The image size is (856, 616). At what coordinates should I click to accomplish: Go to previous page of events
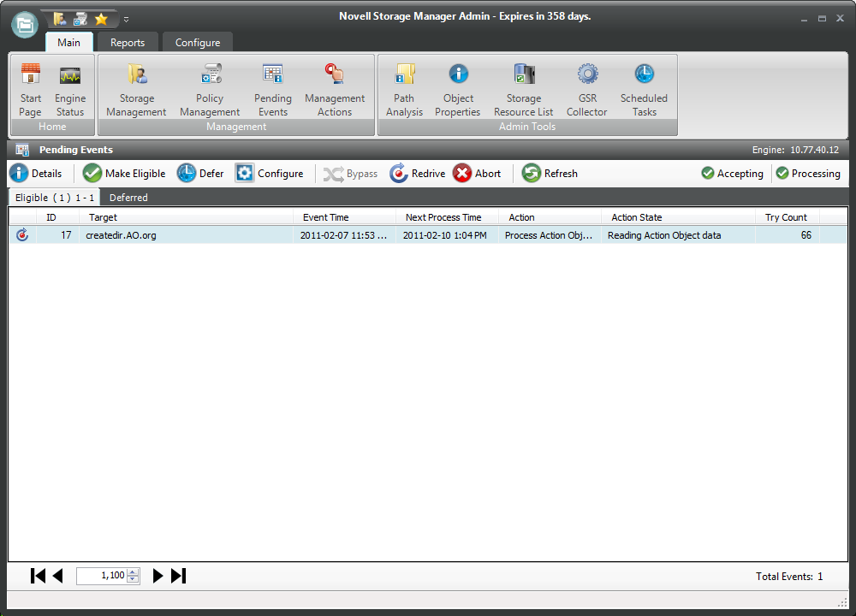click(58, 576)
